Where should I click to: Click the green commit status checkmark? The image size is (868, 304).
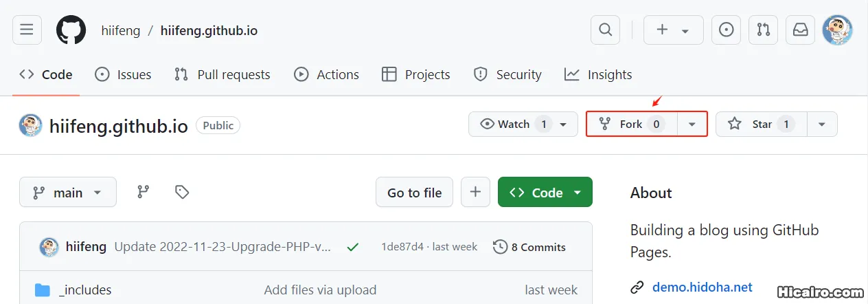[353, 247]
